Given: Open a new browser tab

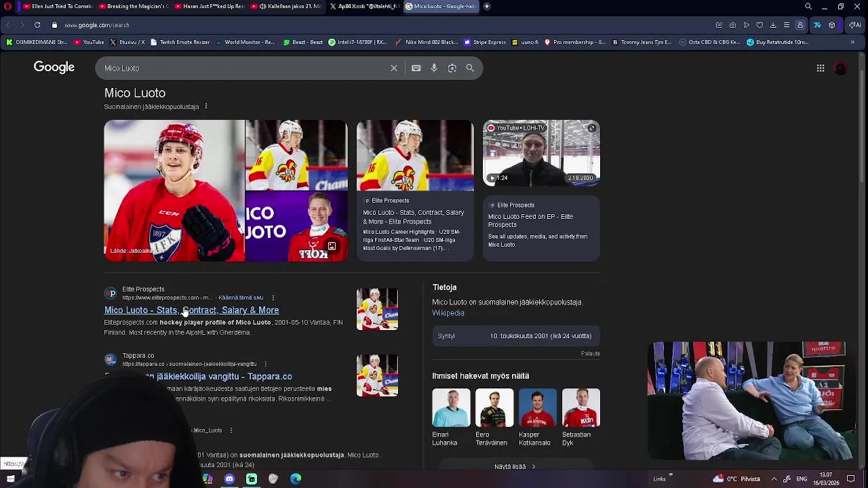Looking at the screenshot, I should (487, 6).
